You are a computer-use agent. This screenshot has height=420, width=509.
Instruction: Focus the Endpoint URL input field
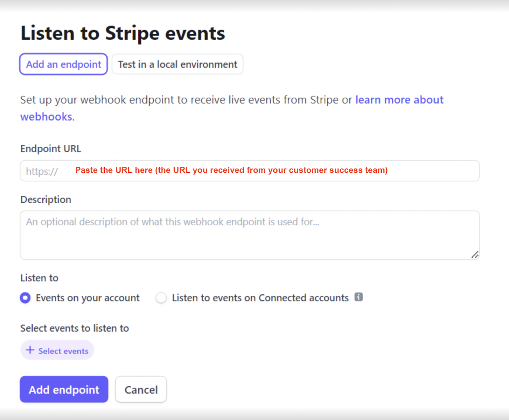pos(250,171)
